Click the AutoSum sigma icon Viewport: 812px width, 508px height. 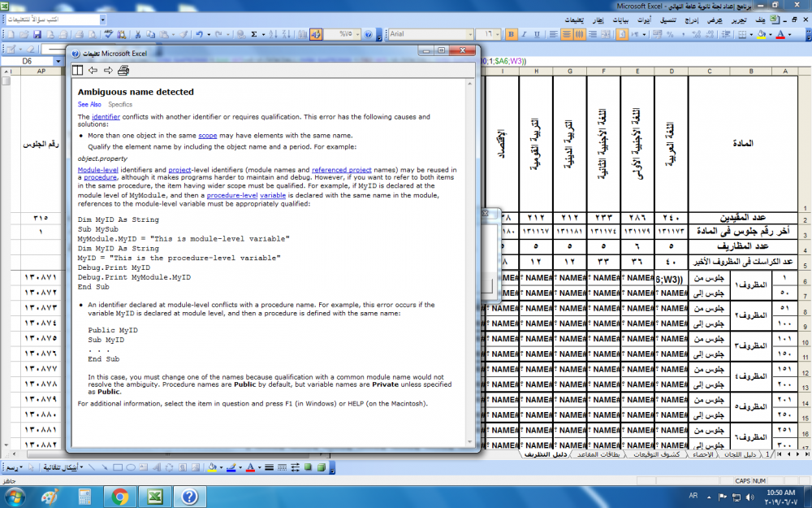(x=253, y=34)
